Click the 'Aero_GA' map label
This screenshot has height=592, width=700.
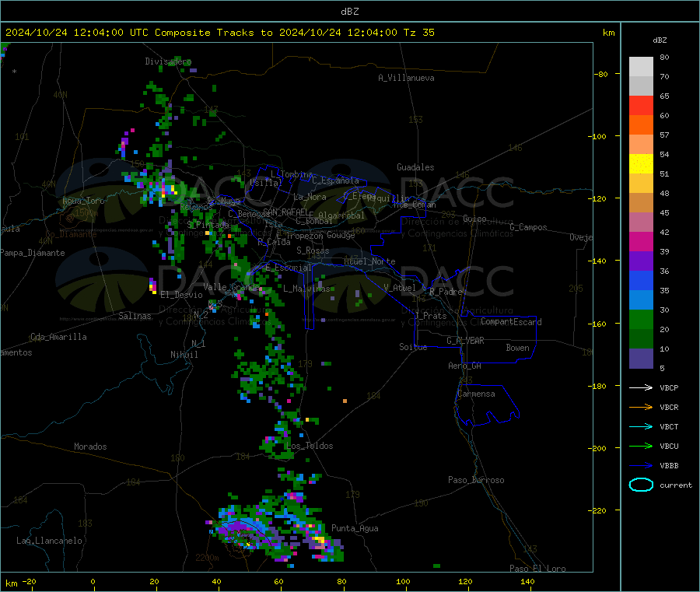(x=465, y=366)
